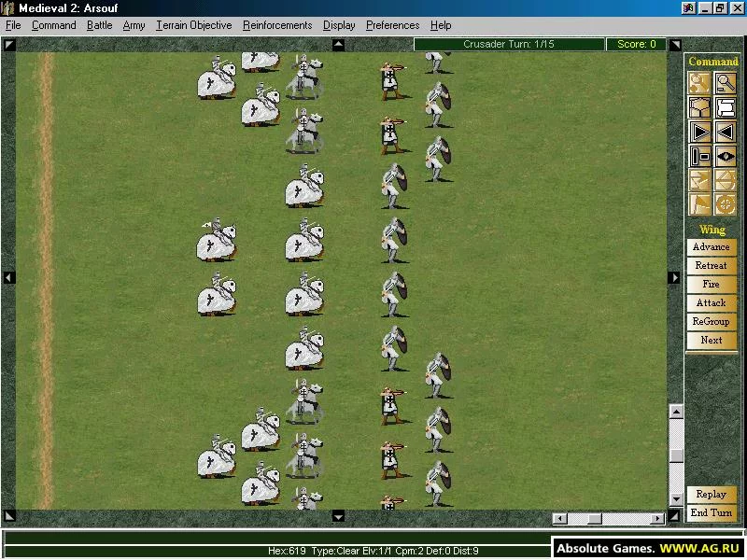
Task: Click the ReGroup wing button
Action: [712, 321]
